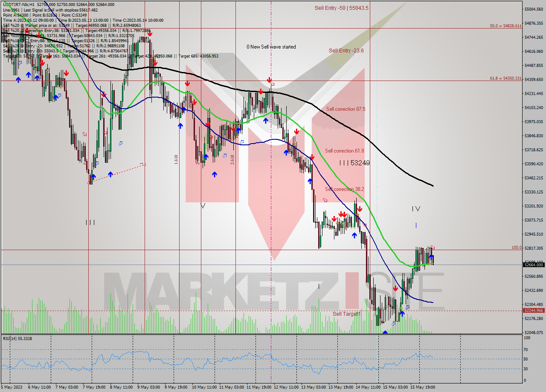Click the 'Target 685: 43056.953' text

198,56
